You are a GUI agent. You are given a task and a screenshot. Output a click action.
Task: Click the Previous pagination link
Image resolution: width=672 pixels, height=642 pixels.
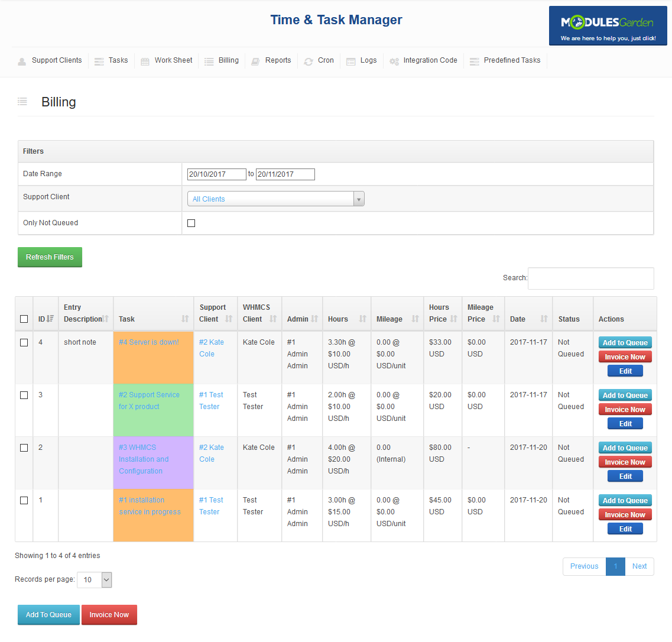pyautogui.click(x=584, y=566)
